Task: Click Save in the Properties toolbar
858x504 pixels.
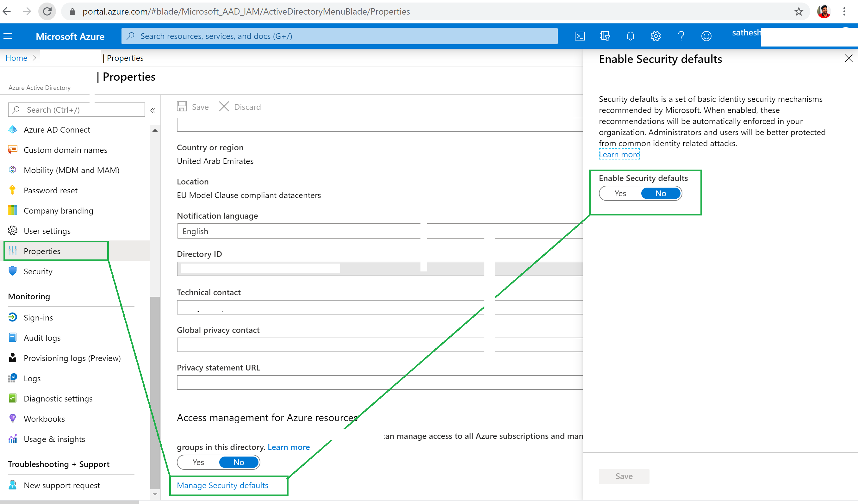Action: tap(193, 107)
